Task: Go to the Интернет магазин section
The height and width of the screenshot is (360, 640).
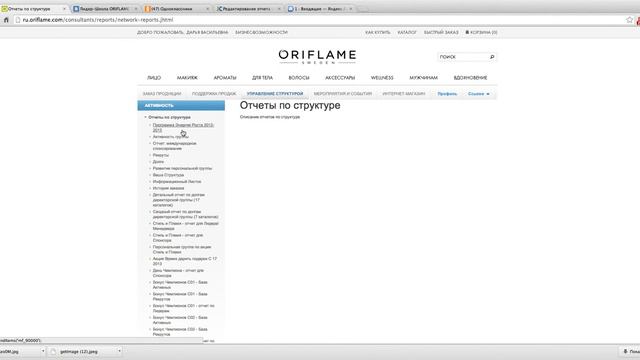Action: point(404,94)
